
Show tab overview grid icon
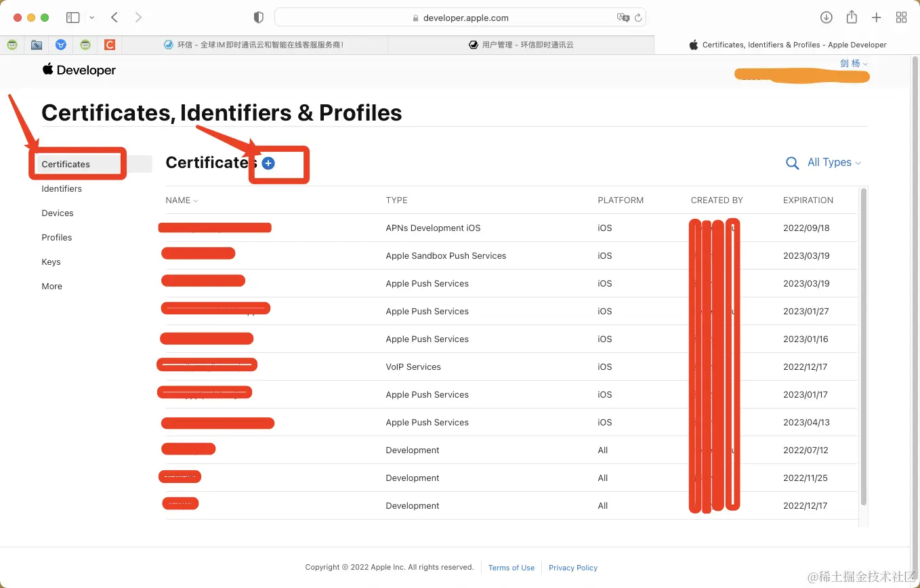(x=901, y=18)
